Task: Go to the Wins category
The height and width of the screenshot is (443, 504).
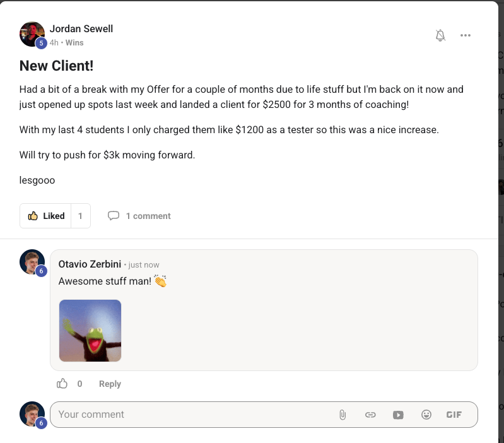Action: (x=74, y=43)
